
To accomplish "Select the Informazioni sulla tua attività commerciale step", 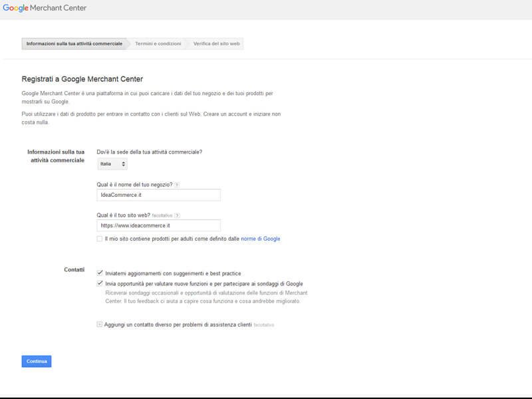I will coord(74,44).
